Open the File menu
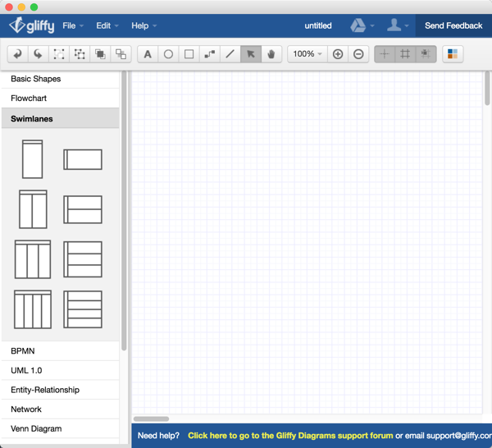This screenshot has width=492, height=448. click(73, 25)
